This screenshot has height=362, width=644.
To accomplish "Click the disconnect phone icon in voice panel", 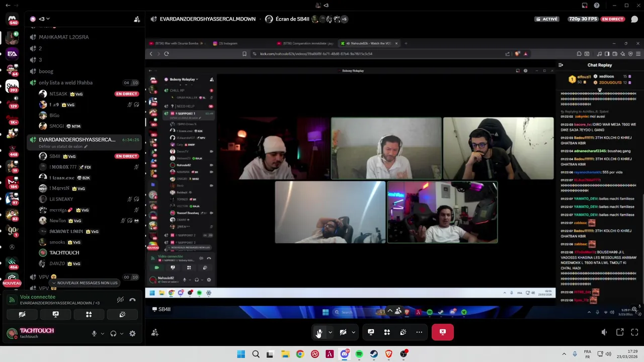I will pyautogui.click(x=132, y=300).
